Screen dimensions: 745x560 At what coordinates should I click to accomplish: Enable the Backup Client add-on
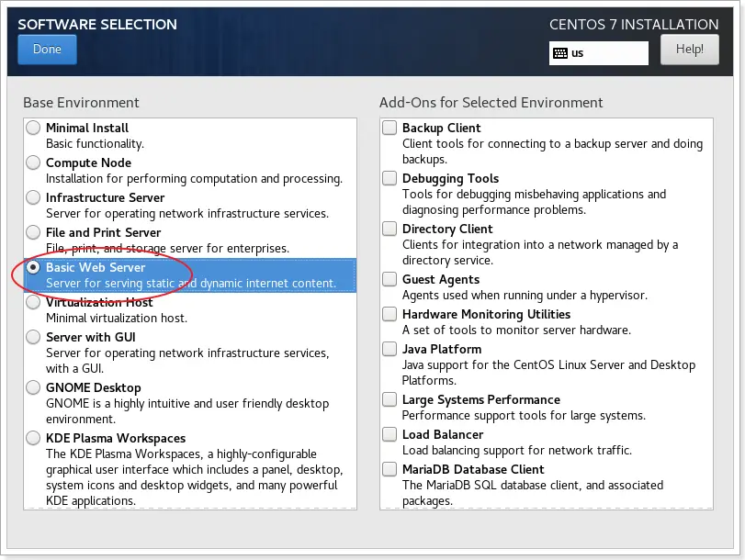390,129
